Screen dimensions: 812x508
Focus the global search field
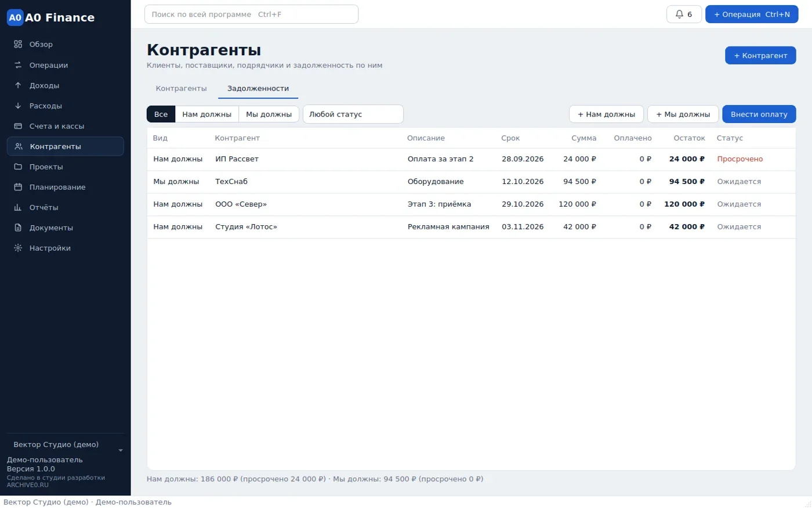(251, 15)
